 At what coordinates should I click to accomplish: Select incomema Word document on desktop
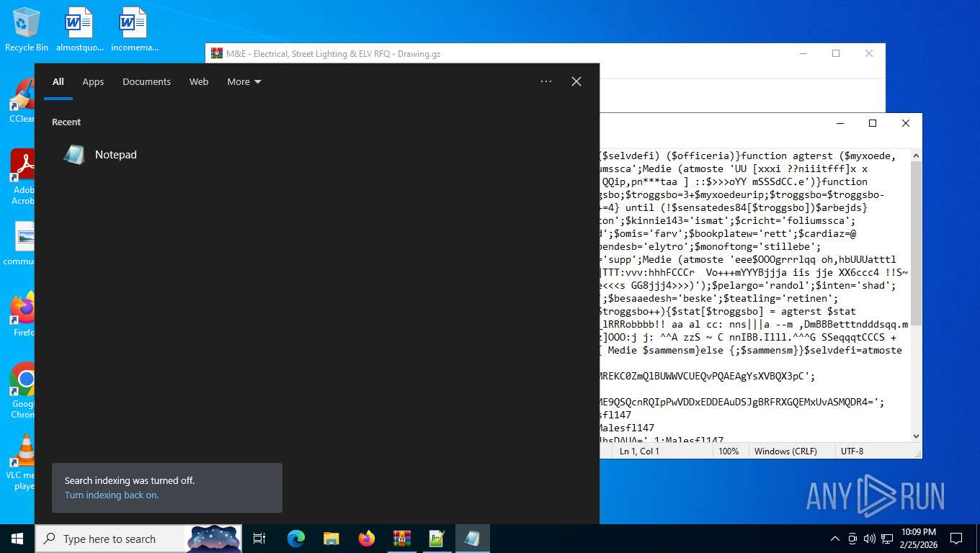pyautogui.click(x=134, y=30)
